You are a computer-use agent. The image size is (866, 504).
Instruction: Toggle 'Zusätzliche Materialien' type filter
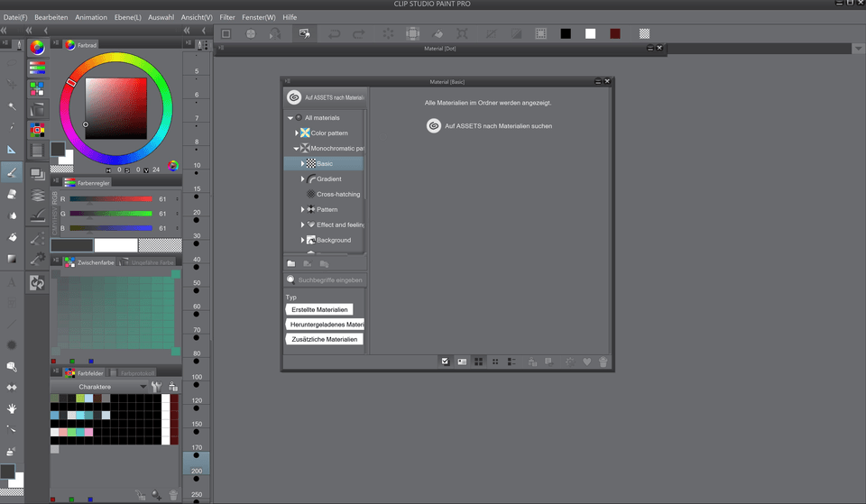(x=325, y=340)
